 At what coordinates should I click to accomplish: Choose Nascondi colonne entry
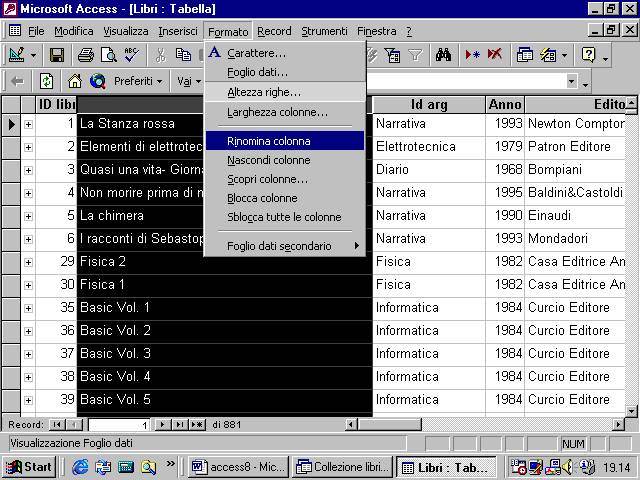coord(285,160)
